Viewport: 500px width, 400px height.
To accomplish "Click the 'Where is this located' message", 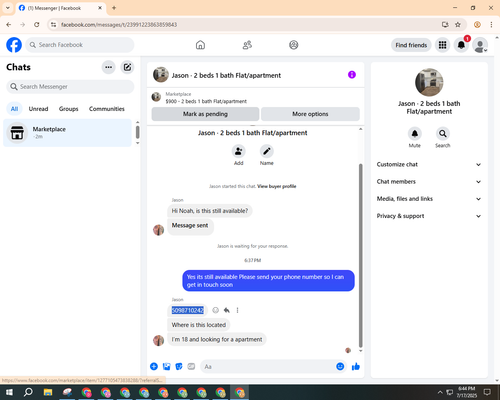I will [x=199, y=325].
